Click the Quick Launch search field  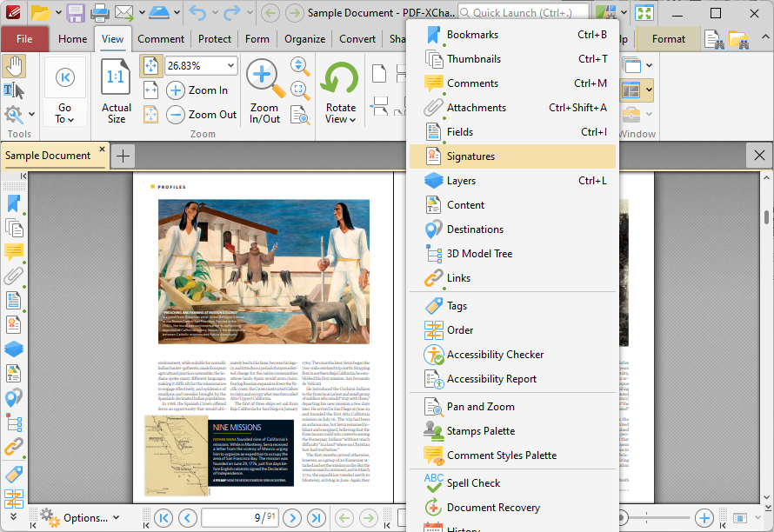[524, 13]
